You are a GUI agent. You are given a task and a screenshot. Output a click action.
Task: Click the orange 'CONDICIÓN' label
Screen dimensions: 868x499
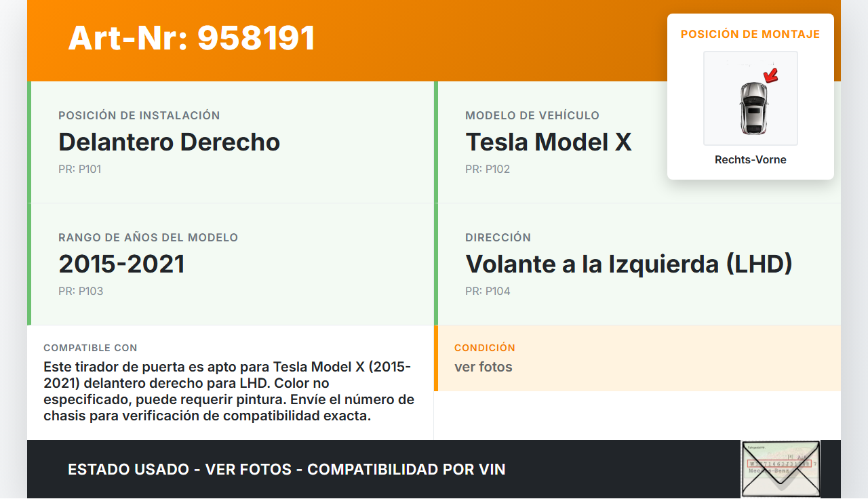coord(485,348)
